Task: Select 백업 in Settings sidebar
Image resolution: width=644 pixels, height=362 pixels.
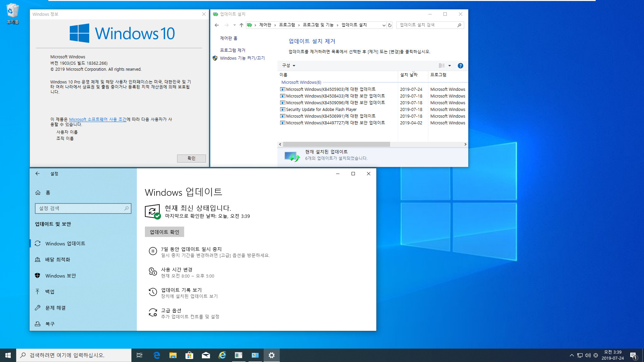Action: 83,292
